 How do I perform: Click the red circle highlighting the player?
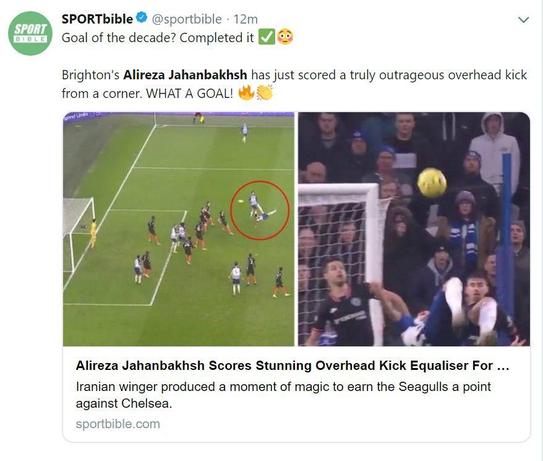tap(260, 210)
